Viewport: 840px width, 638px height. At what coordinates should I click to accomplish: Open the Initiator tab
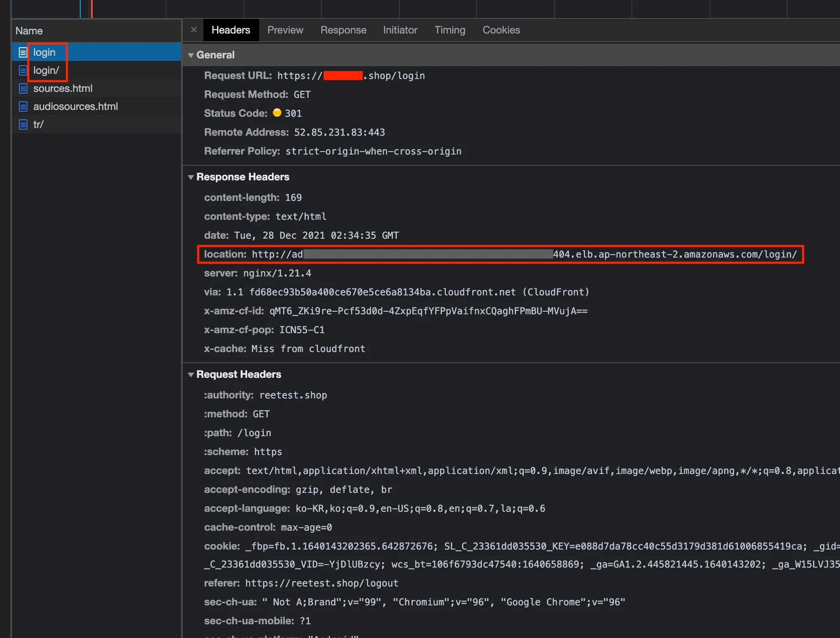coord(400,30)
